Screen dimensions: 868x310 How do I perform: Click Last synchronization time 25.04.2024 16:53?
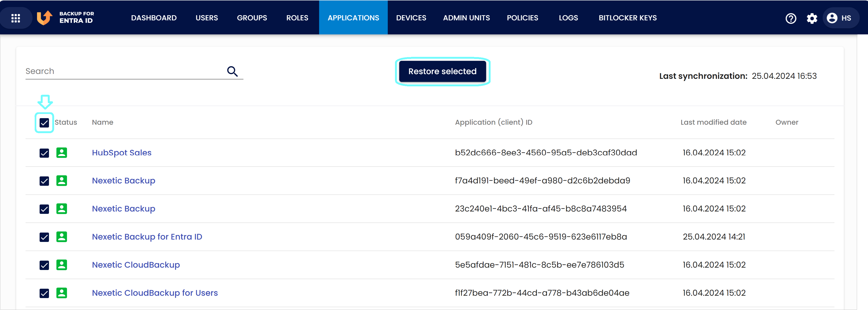784,76
